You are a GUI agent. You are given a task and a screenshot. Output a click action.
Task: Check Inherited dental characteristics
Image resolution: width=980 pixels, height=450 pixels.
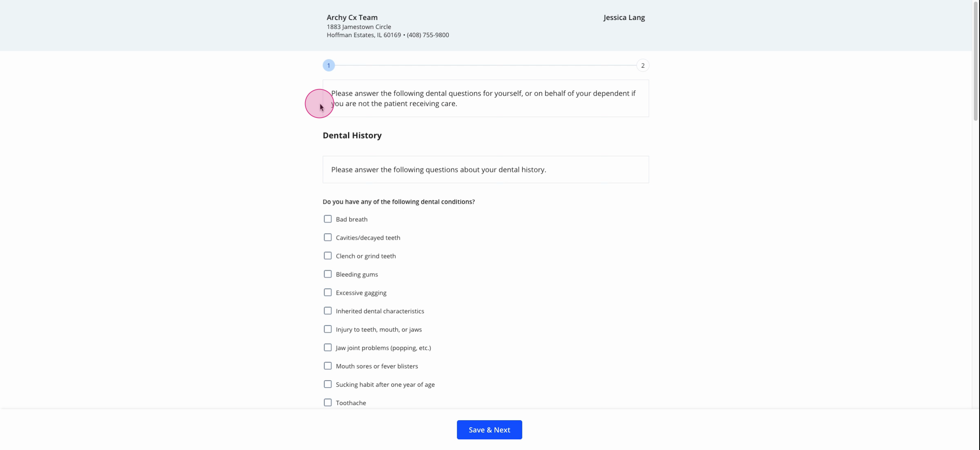(327, 311)
